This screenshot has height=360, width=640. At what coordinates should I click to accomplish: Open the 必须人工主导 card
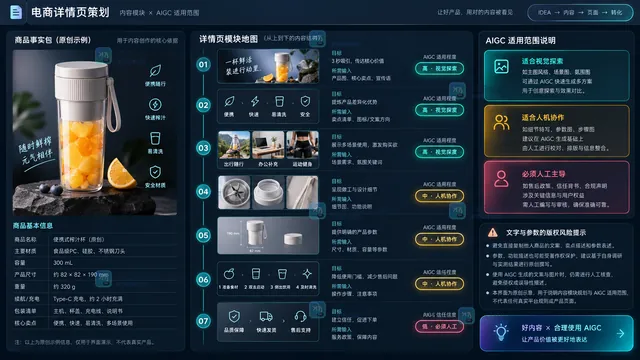(556, 187)
